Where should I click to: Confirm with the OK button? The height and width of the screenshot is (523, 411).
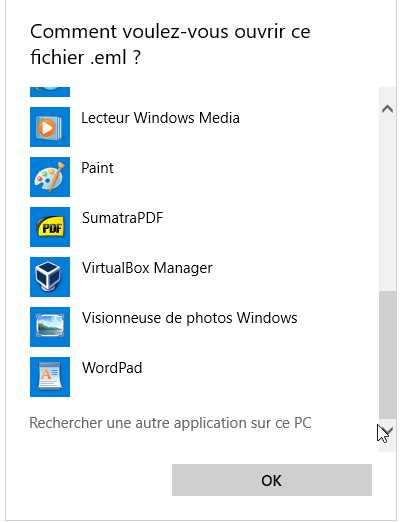(272, 480)
